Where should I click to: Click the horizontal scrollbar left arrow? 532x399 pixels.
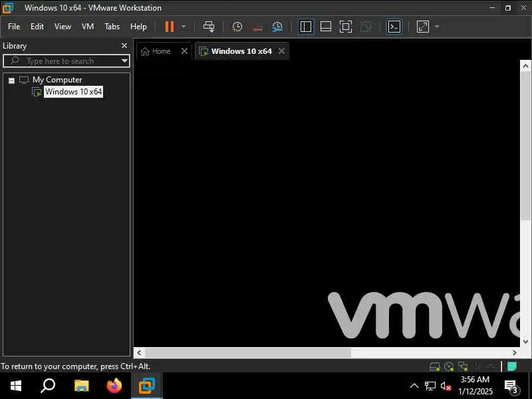(x=139, y=353)
